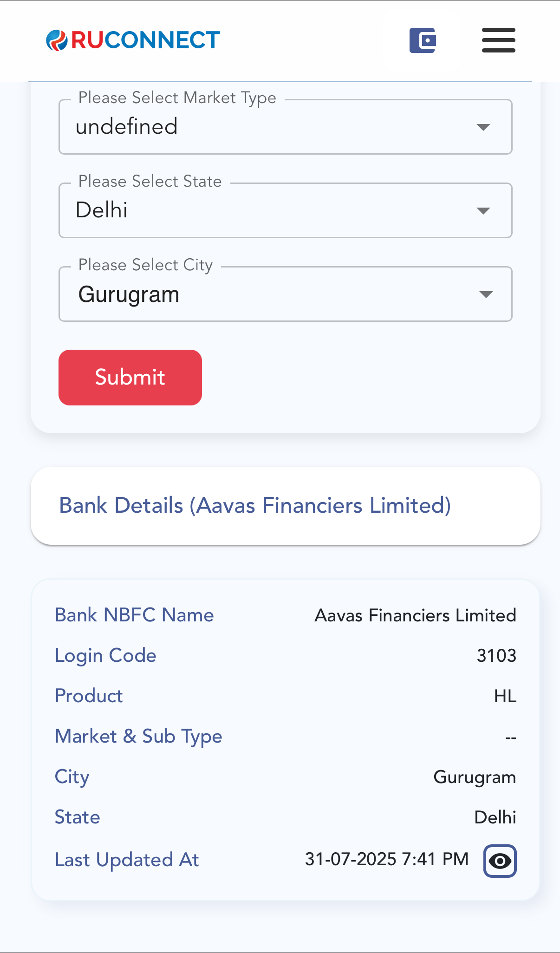This screenshot has height=953, width=560.
Task: Click the Market & Sub Type label
Action: coord(138,737)
